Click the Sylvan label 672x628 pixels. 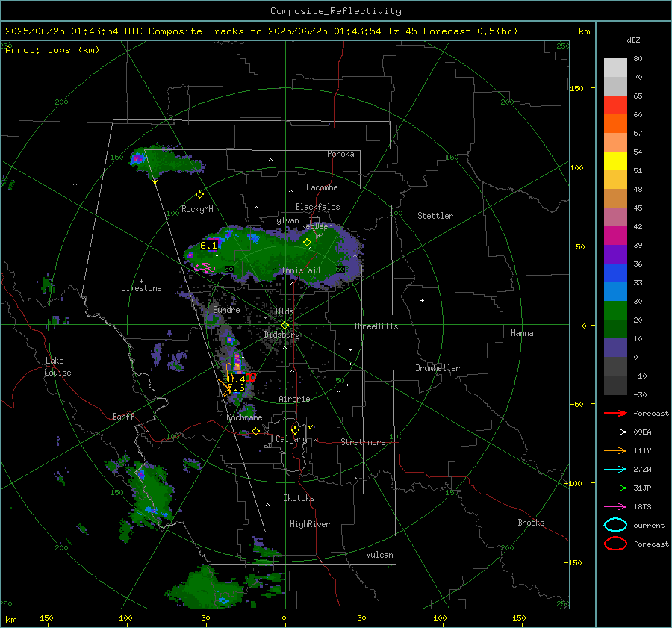285,220
